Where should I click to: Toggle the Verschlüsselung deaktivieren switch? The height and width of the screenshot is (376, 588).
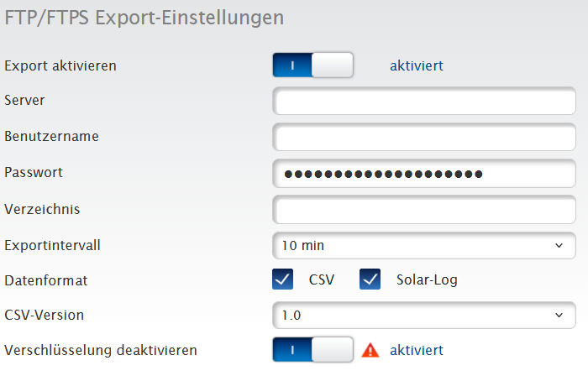pyautogui.click(x=312, y=350)
